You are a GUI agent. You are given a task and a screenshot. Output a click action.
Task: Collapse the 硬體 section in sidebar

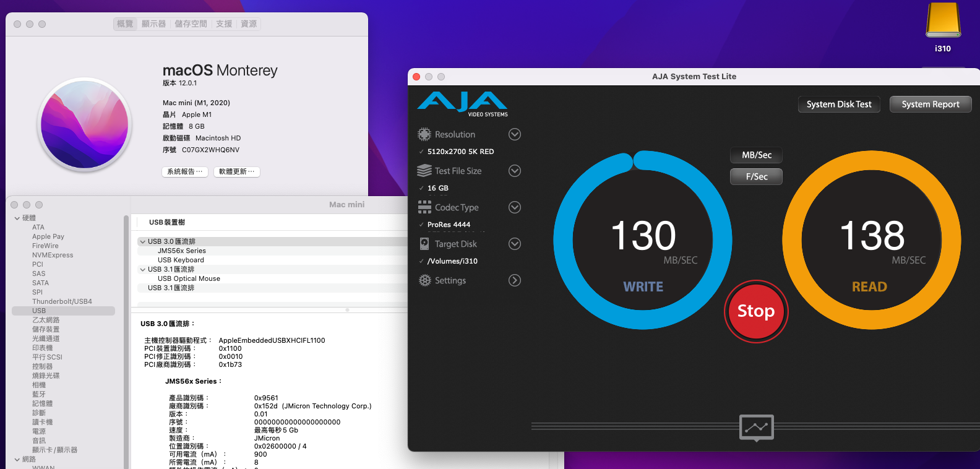coord(17,218)
